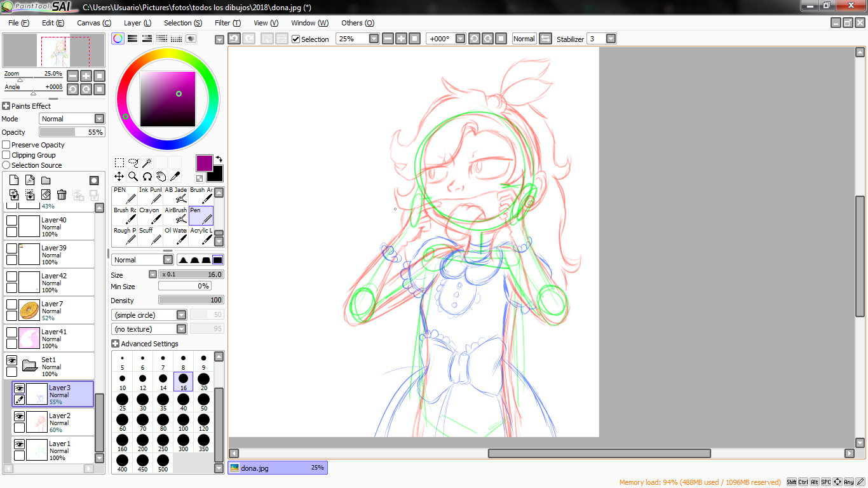Show Layer41 by clicking its visibility box
The width and height of the screenshot is (868, 488).
(x=11, y=332)
